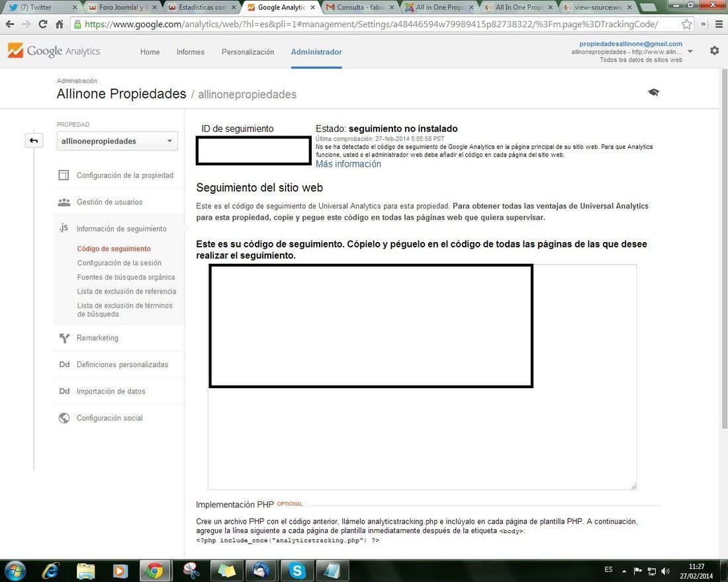Screen dimensions: 728x582
Task: Open Lista de exclusión de términos de búsqueda
Action: (x=124, y=310)
